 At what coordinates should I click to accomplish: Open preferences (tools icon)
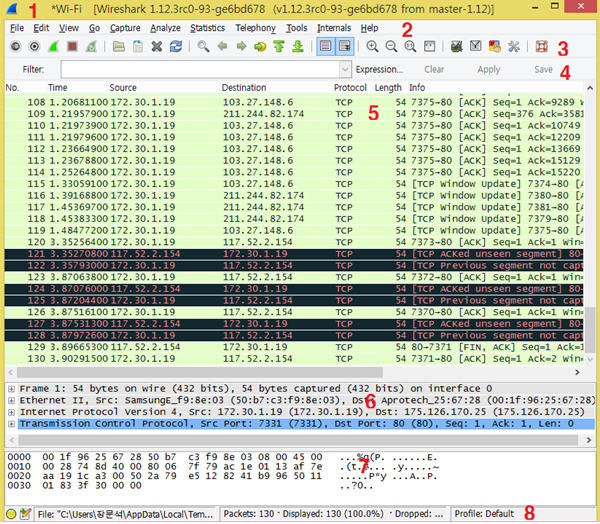click(x=514, y=47)
